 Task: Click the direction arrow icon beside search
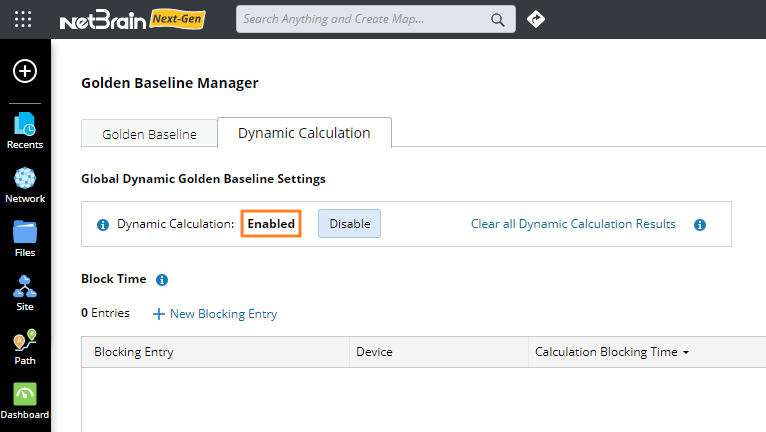point(536,19)
